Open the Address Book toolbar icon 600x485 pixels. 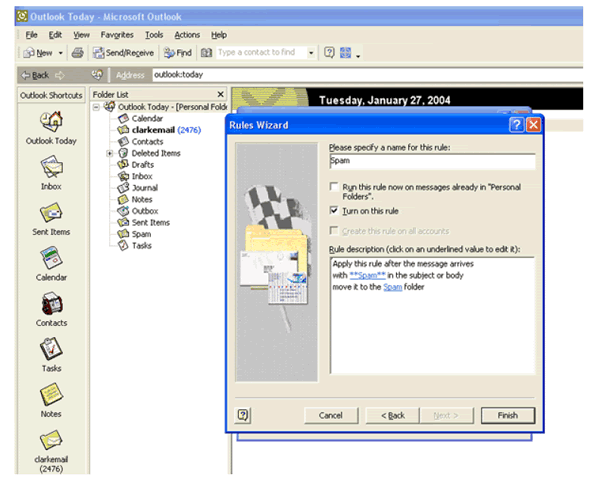click(x=207, y=53)
